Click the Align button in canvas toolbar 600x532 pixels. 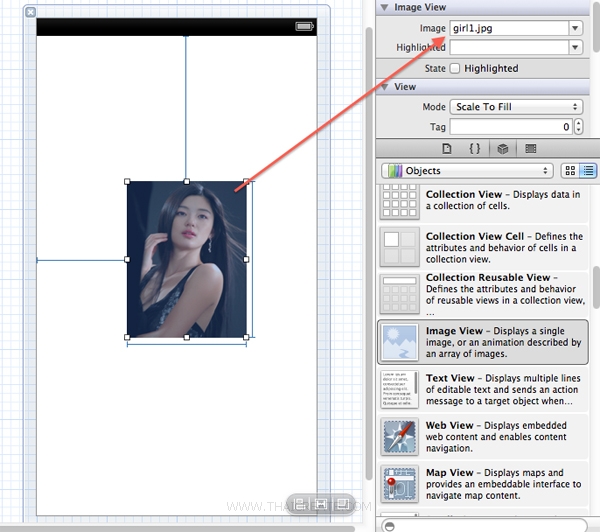(301, 504)
